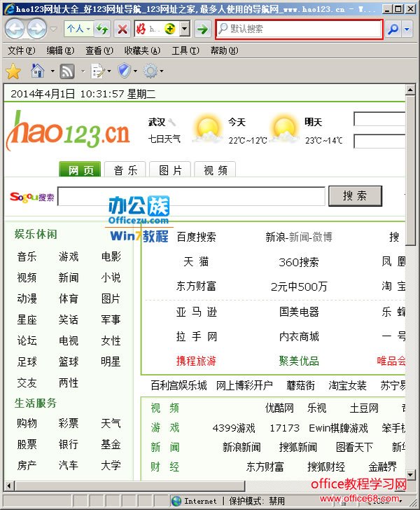This screenshot has height=510, width=420.
Task: Expand the Safety shield dropdown arrow
Action: point(135,71)
